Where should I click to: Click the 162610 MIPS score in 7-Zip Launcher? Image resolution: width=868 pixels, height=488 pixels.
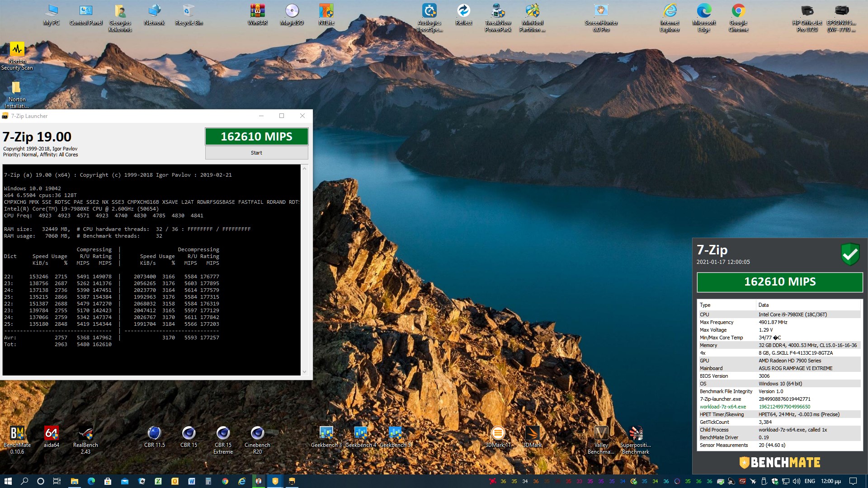point(256,136)
